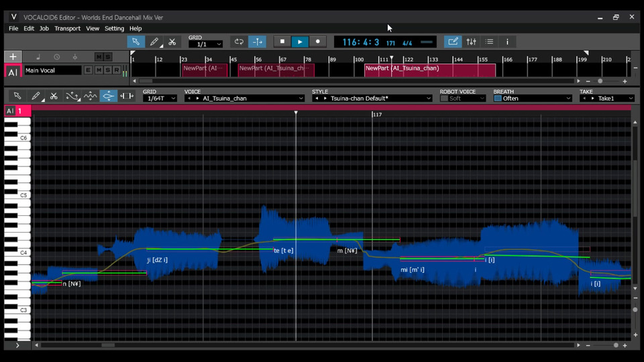Mute the Main Vocal track
This screenshot has width=644, height=362.
tap(99, 70)
